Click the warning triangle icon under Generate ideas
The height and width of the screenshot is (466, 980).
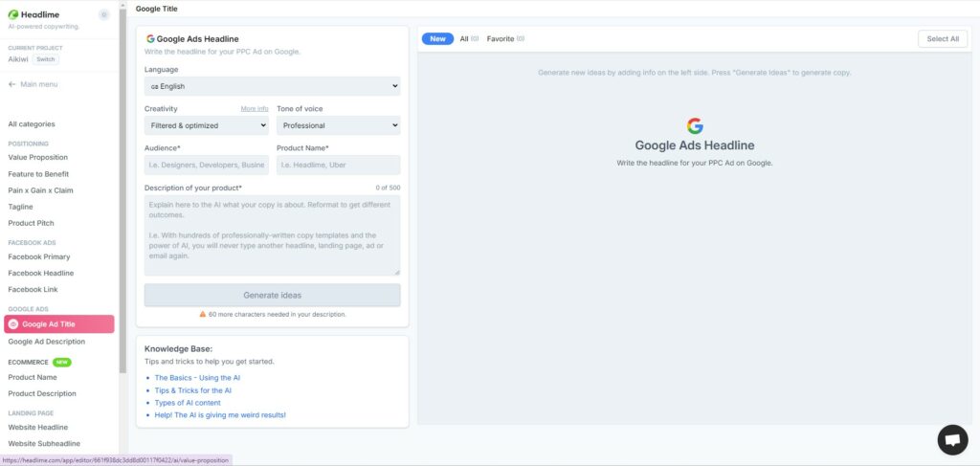click(x=203, y=314)
